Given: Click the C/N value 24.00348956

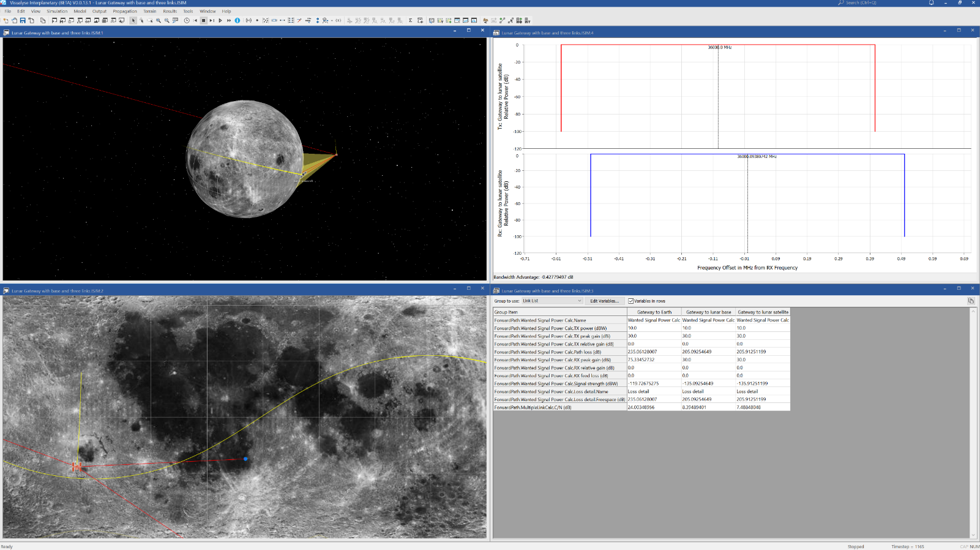Looking at the screenshot, I should [654, 407].
